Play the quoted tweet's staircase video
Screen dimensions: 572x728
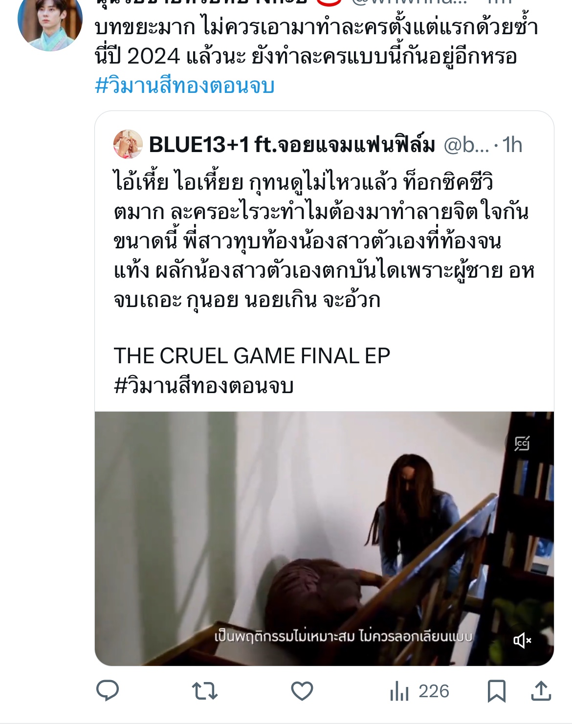(x=324, y=538)
